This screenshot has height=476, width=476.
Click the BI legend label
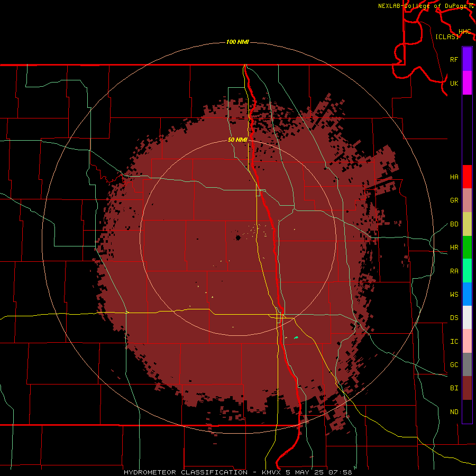pos(454,388)
